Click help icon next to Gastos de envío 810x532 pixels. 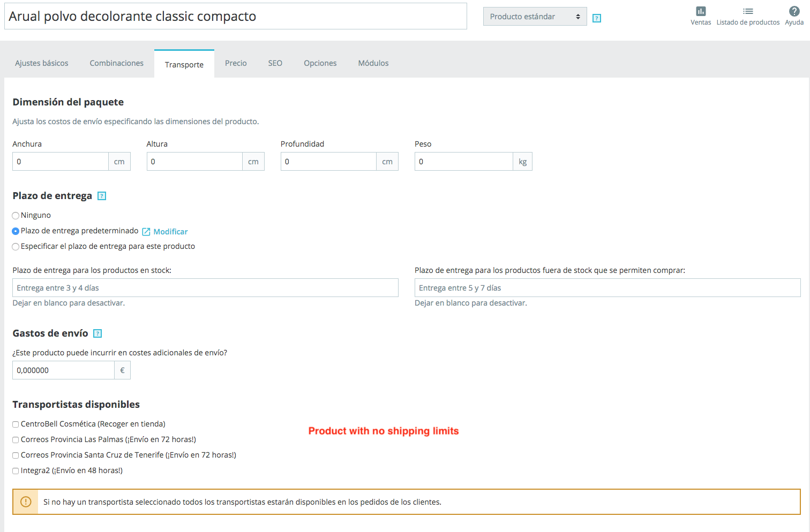click(97, 333)
